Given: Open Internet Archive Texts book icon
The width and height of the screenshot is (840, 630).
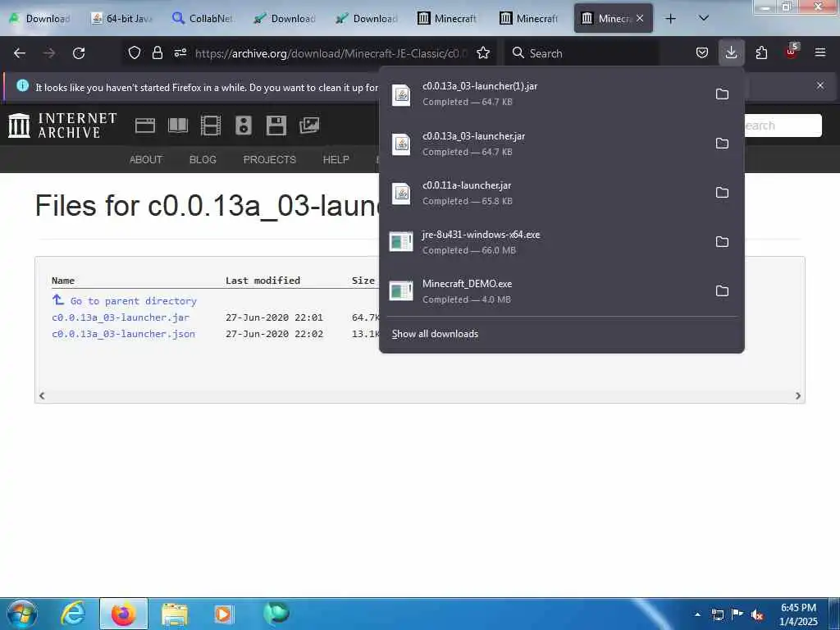Looking at the screenshot, I should 178,126.
